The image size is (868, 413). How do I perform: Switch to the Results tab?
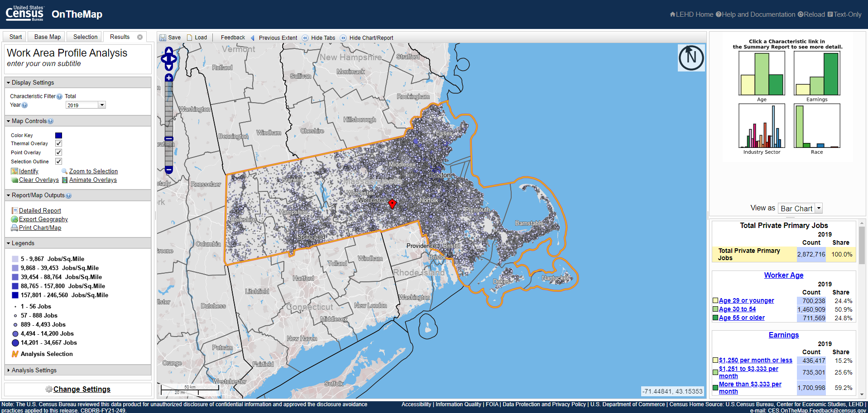click(x=120, y=37)
